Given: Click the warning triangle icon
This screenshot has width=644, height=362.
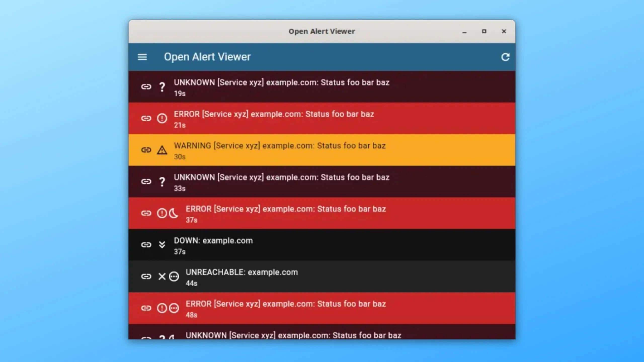Looking at the screenshot, I should click(162, 150).
